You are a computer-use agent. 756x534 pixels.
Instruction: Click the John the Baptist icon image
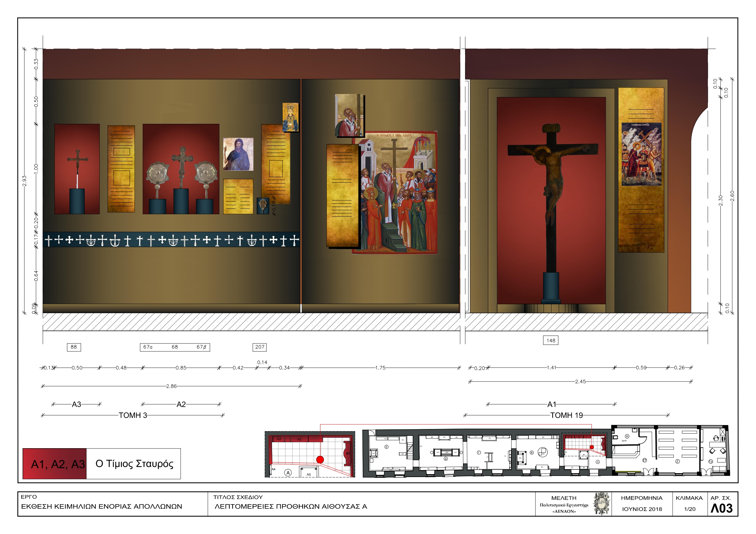pos(238,154)
